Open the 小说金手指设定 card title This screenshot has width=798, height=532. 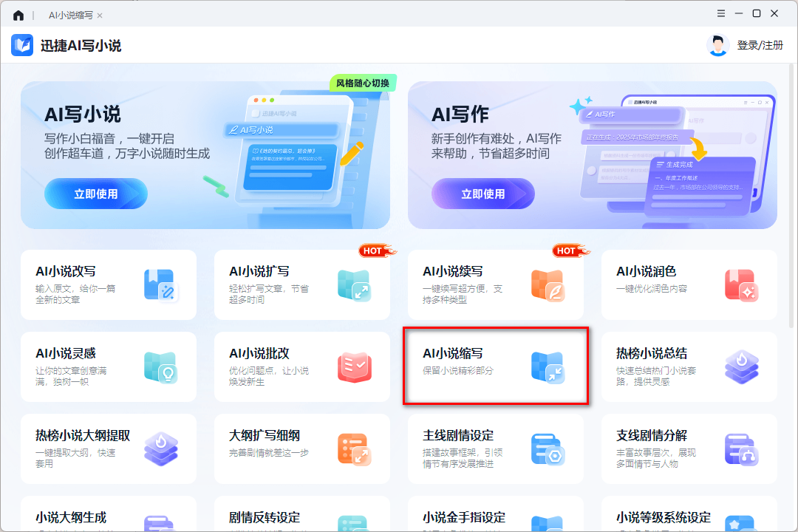click(x=464, y=517)
